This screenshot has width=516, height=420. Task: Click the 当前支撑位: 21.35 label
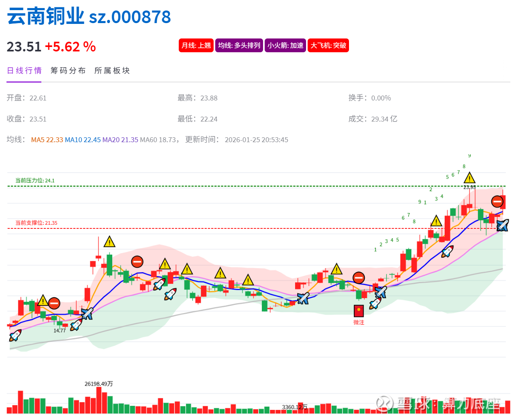(36, 223)
